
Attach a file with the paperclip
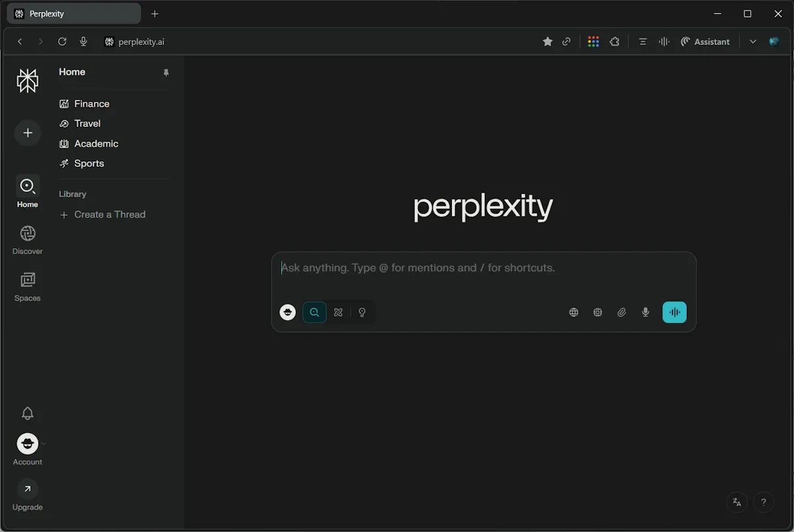(622, 312)
